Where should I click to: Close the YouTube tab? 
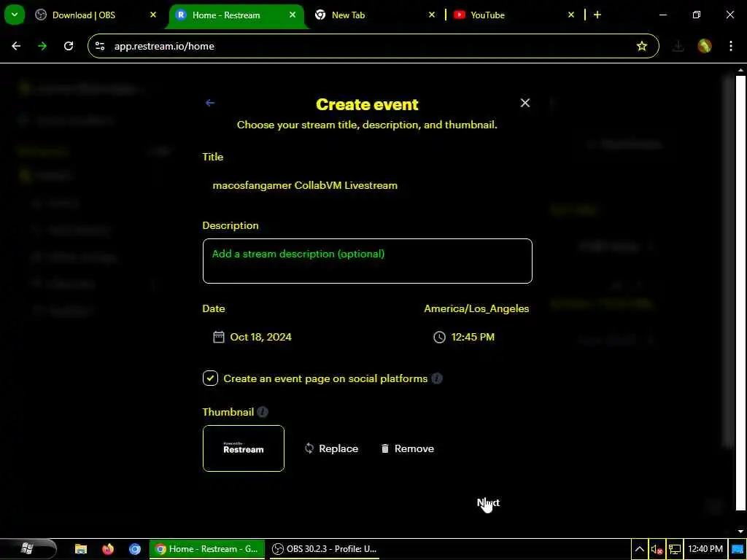(571, 15)
